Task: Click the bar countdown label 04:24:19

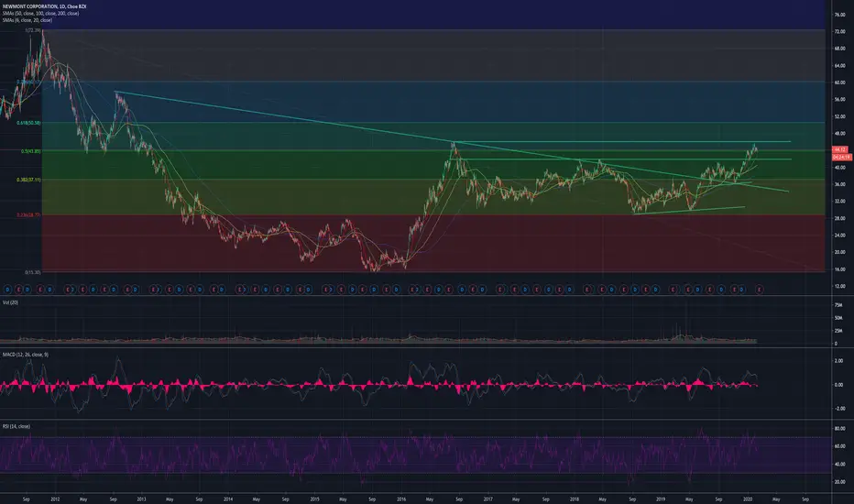Action: [x=841, y=157]
